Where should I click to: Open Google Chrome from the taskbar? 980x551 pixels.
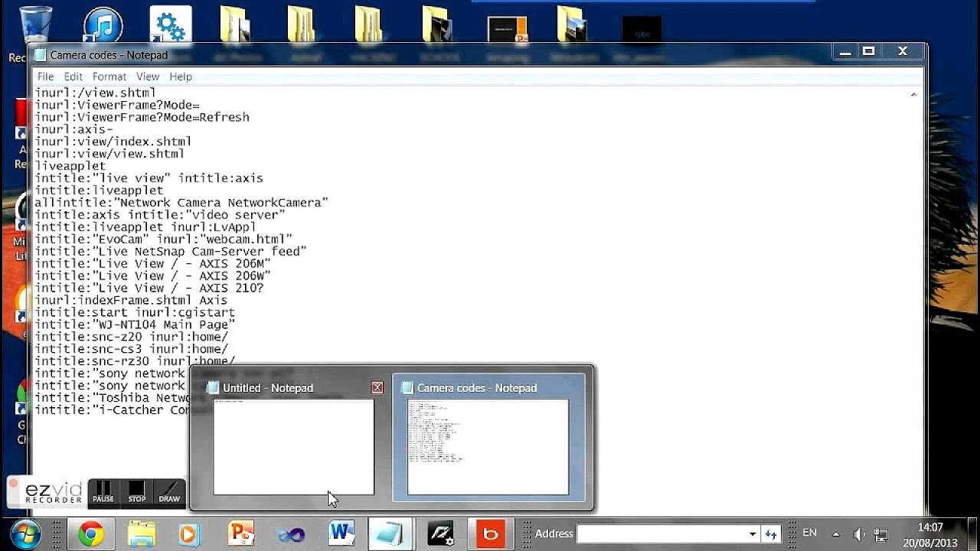(x=90, y=534)
